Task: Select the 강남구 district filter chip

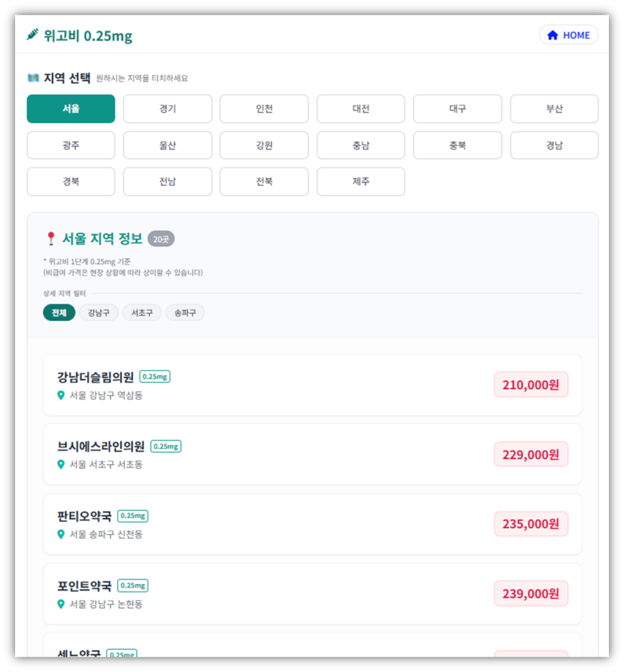Action: (x=98, y=312)
